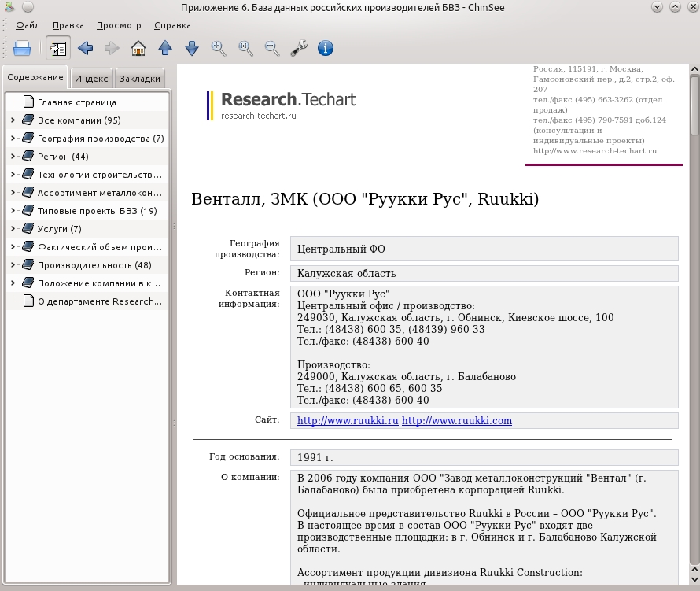Viewport: 700px width, 591px height.
Task: Click the next page down-arrow icon
Action: pos(192,48)
